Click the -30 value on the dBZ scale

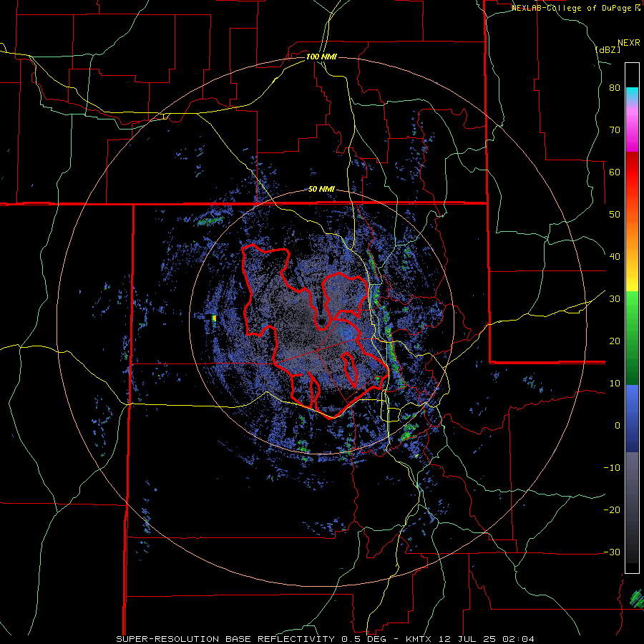click(x=612, y=552)
